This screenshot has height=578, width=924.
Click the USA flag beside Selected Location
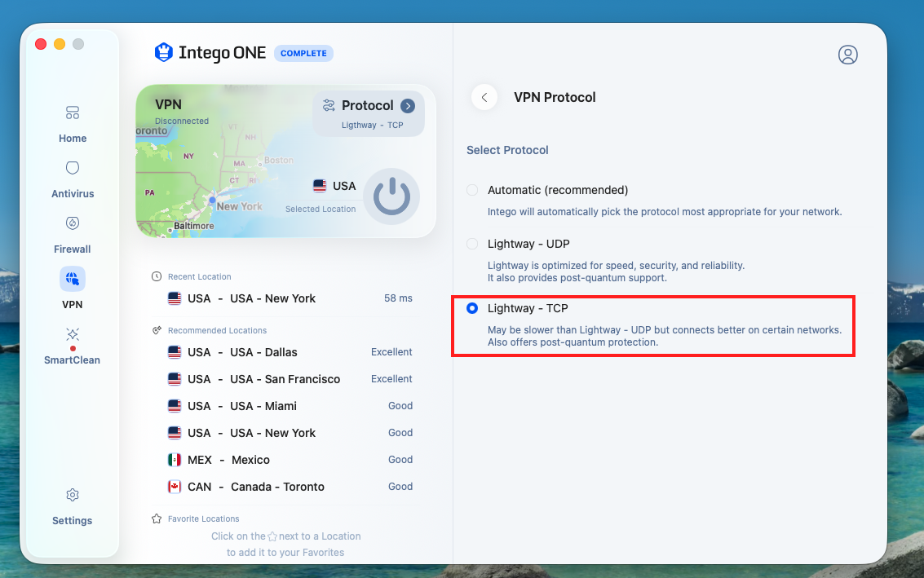(x=320, y=186)
